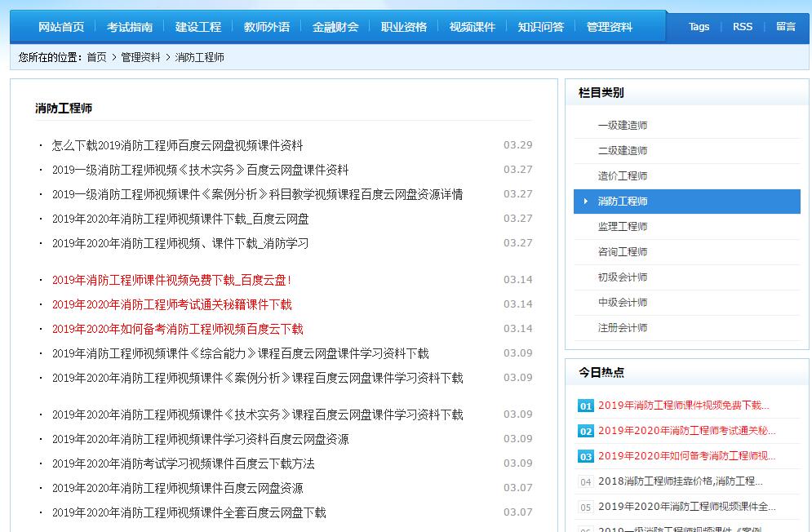Open article 2019年2020年消防工程师视频课件下载_百度云网盘

(x=180, y=219)
